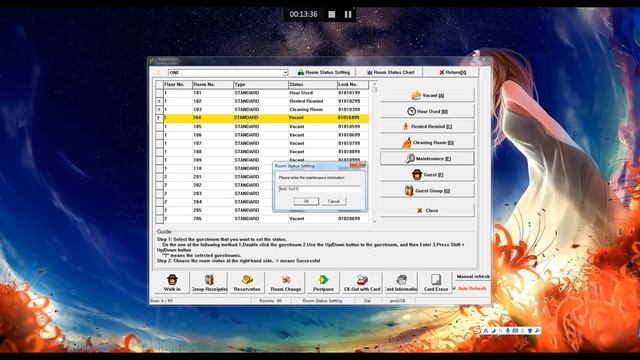The image size is (640, 360).
Task: Click the Room No. column header
Action: coord(213,84)
